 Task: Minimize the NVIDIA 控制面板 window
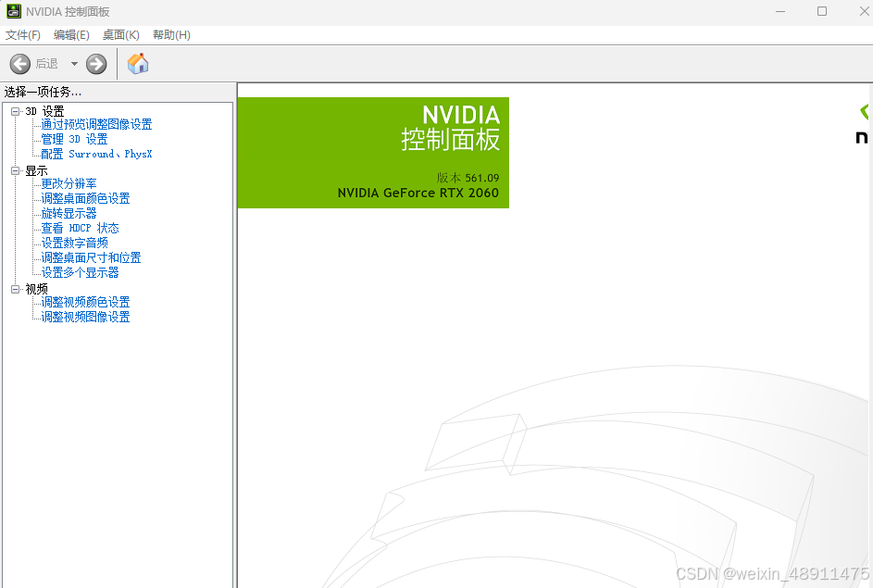click(x=780, y=11)
